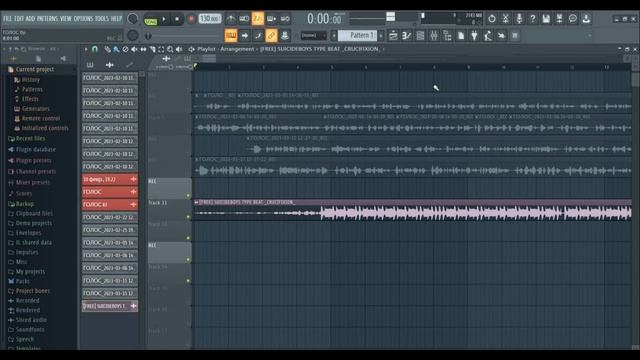Image resolution: width=640 pixels, height=360 pixels.
Task: Toggle wait for input to start playing
Action: coord(244,19)
